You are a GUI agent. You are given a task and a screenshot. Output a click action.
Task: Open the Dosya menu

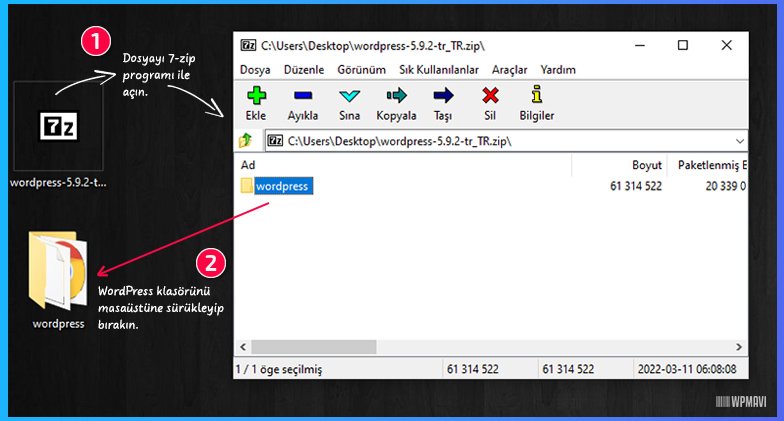click(255, 70)
